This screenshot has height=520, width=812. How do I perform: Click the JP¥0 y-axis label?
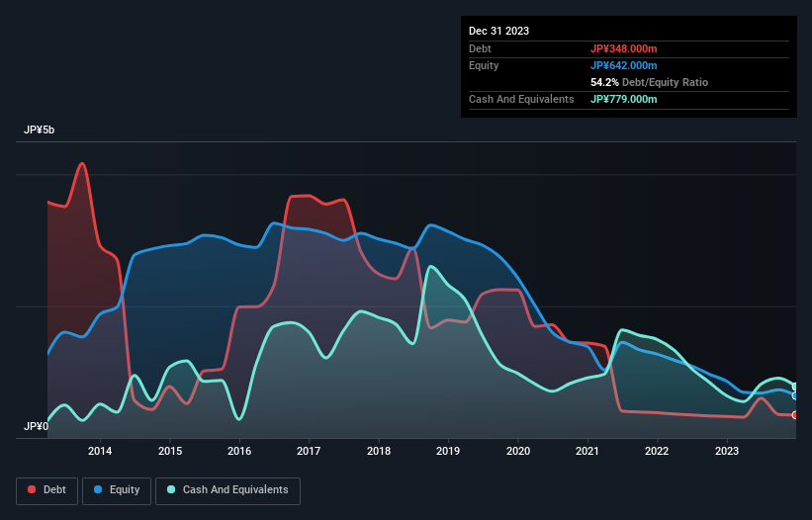tap(36, 426)
